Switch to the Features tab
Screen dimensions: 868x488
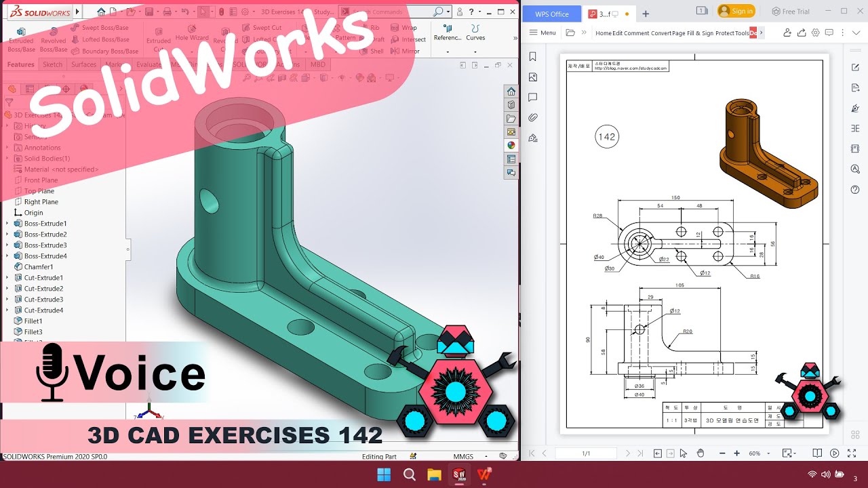point(20,64)
